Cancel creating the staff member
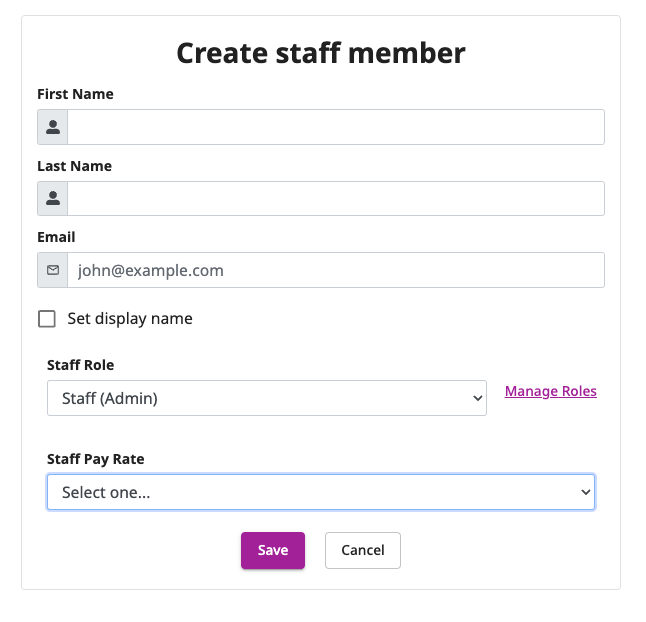646x622 pixels. point(363,550)
